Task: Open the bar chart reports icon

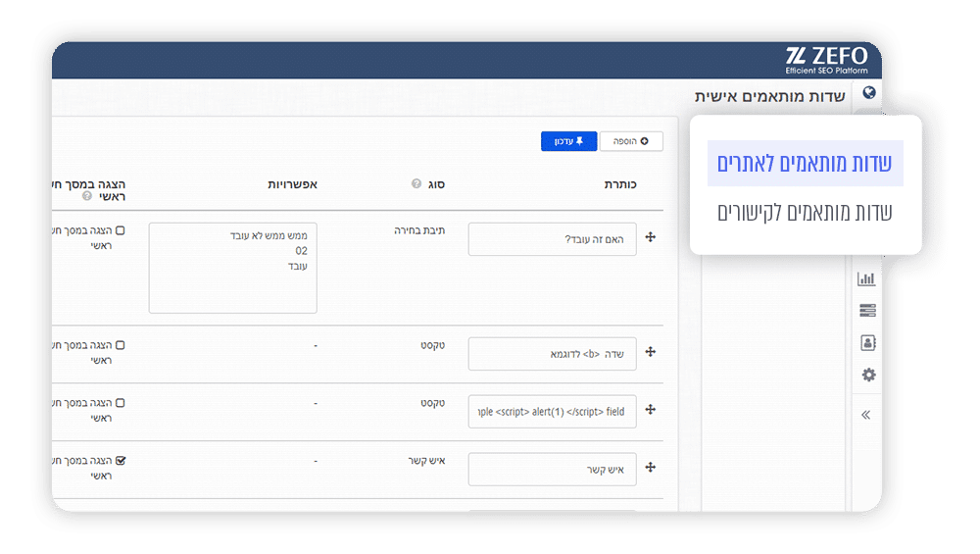Action: [x=866, y=278]
